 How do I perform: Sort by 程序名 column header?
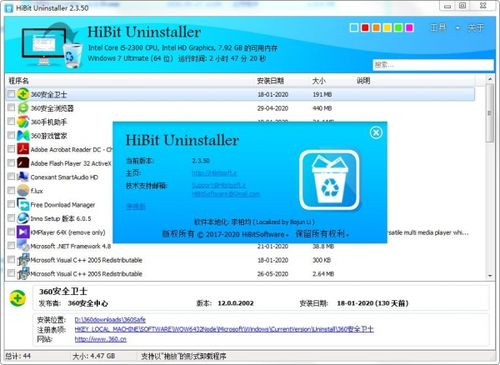(19, 81)
